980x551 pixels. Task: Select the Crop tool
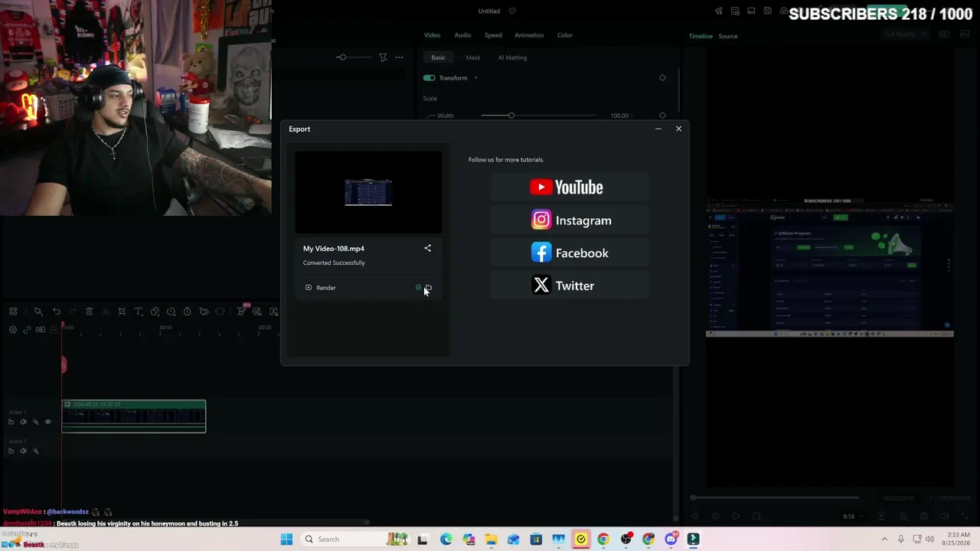click(122, 311)
